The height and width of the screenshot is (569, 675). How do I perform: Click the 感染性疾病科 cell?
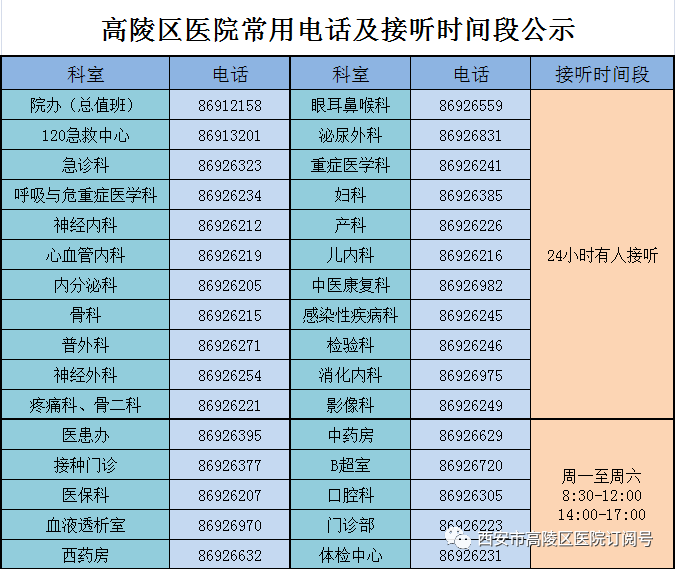(x=350, y=315)
